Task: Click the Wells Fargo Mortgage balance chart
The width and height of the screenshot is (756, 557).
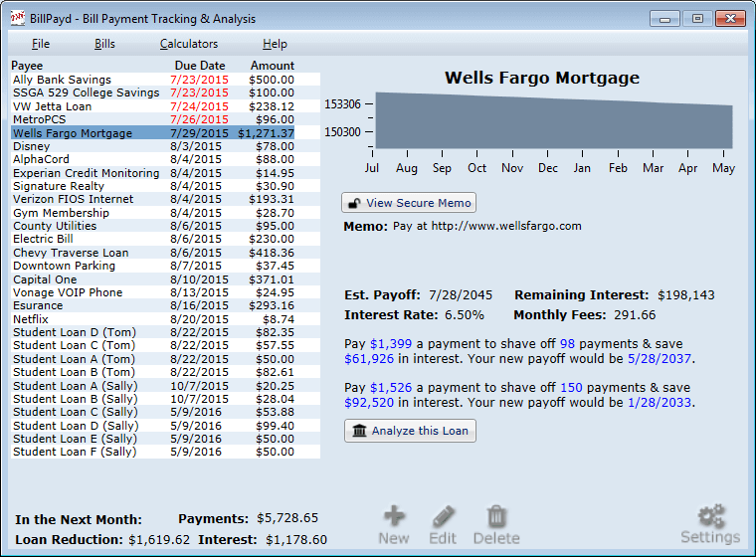Action: pos(553,120)
